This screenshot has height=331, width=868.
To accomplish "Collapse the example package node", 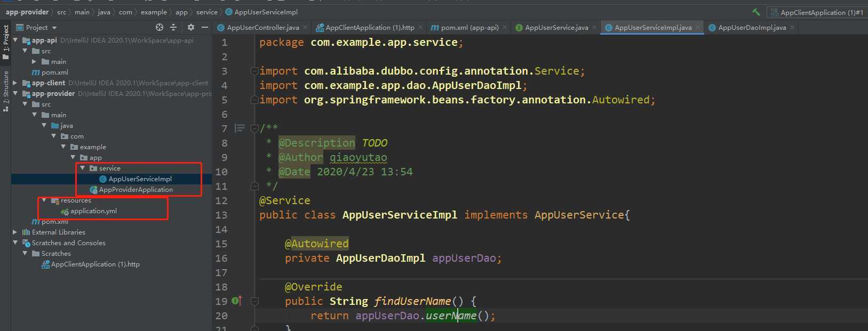I will (x=63, y=147).
